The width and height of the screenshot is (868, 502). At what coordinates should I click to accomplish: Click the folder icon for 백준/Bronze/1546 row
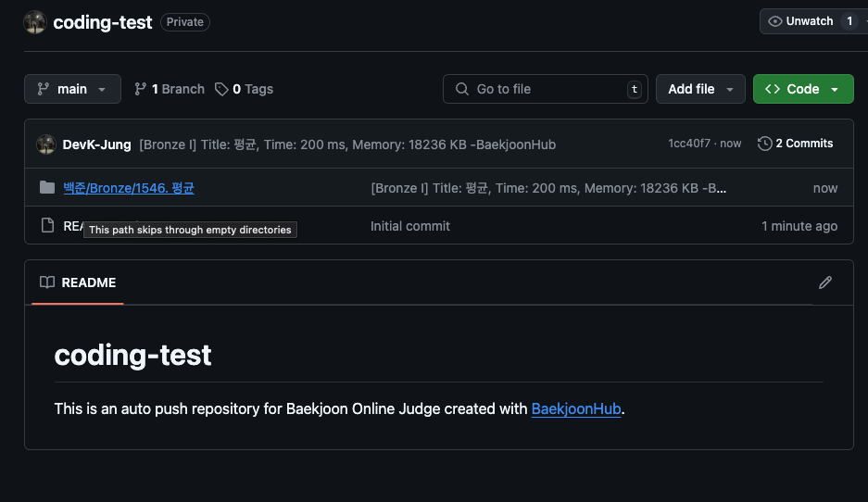[x=47, y=188]
